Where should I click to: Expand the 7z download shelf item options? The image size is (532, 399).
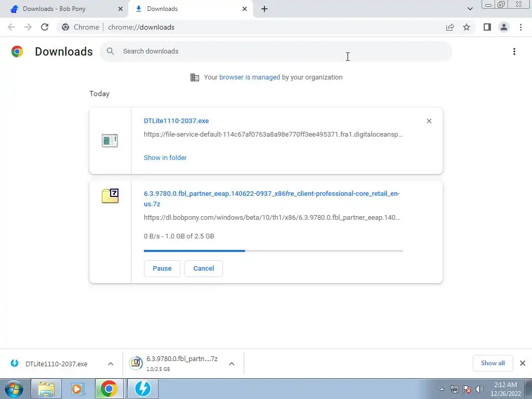coord(232,364)
